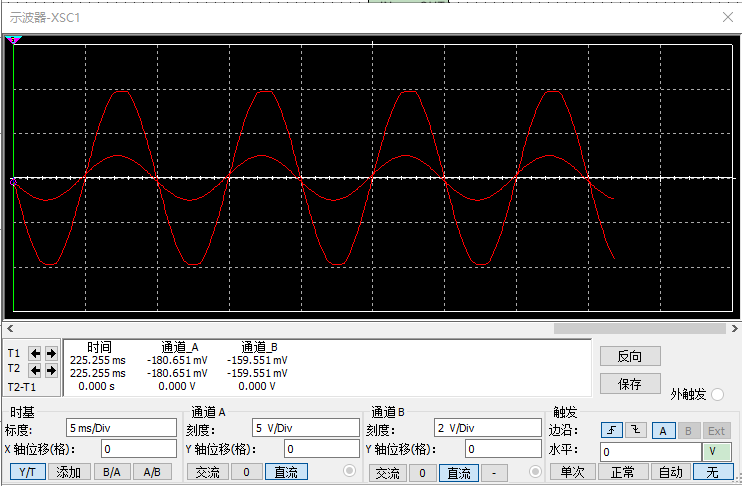742x486 pixels.
Task: Move cursor T2 right with arrow
Action: click(52, 370)
